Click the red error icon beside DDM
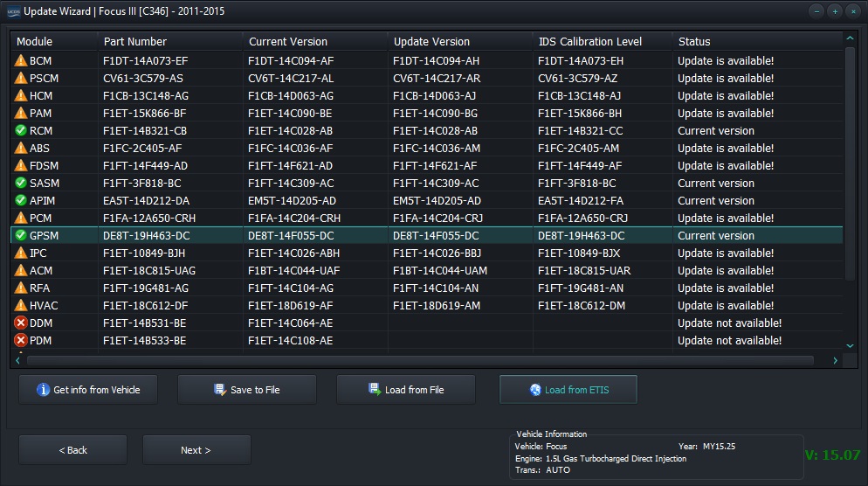The width and height of the screenshot is (868, 486). point(21,323)
